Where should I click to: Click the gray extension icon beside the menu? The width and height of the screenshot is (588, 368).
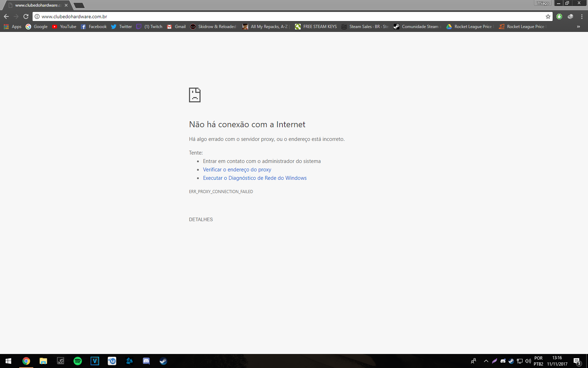570,16
